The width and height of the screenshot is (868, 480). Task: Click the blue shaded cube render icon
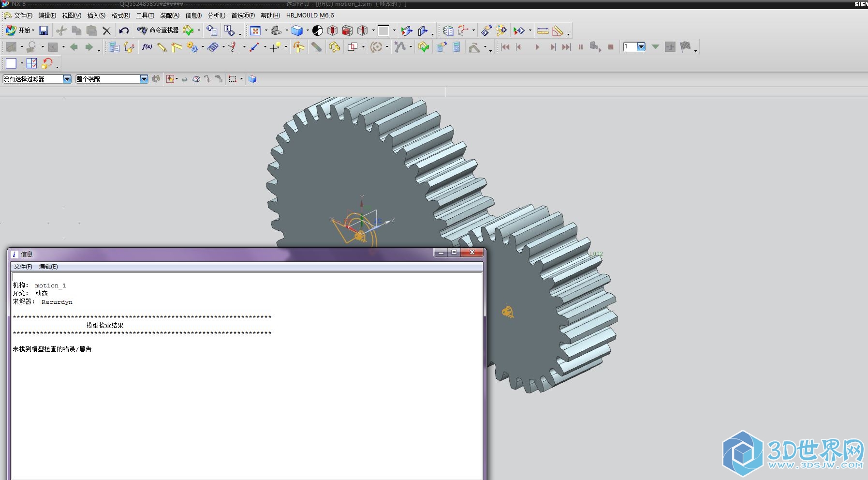click(297, 30)
